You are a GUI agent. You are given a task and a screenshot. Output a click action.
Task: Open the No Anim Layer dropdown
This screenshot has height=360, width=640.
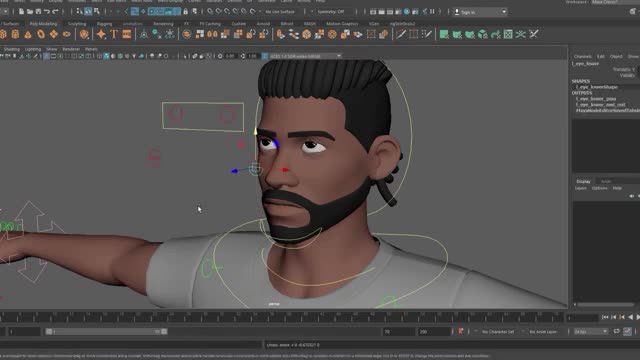(545, 332)
